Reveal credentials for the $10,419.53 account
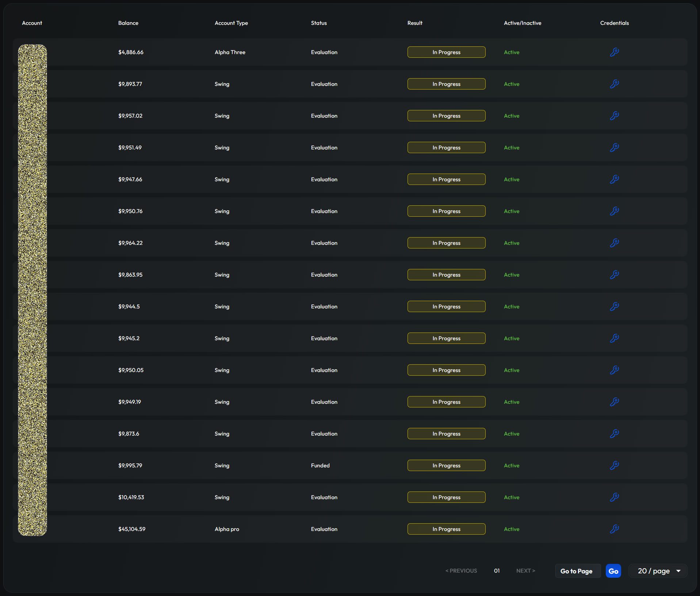The height and width of the screenshot is (596, 700). pos(614,497)
